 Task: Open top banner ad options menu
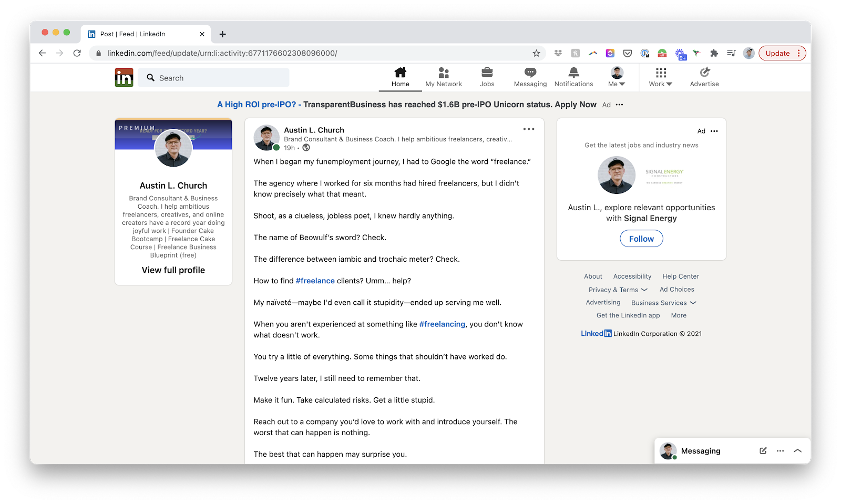coord(620,105)
